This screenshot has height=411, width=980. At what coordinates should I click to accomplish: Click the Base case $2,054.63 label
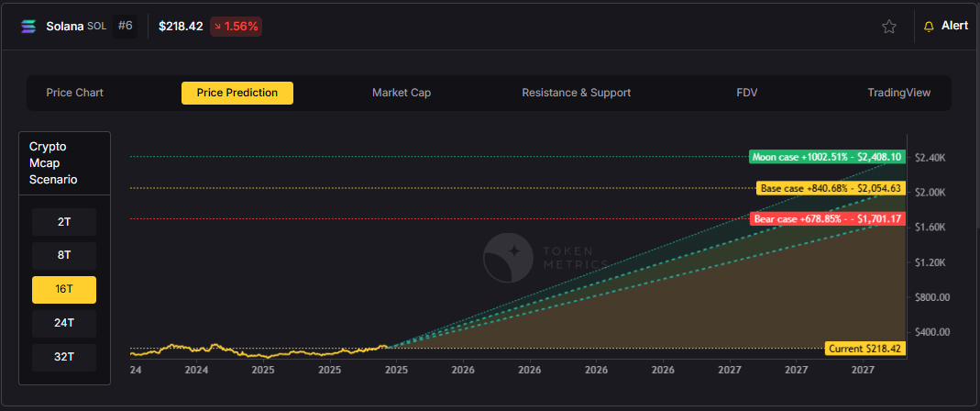click(831, 188)
